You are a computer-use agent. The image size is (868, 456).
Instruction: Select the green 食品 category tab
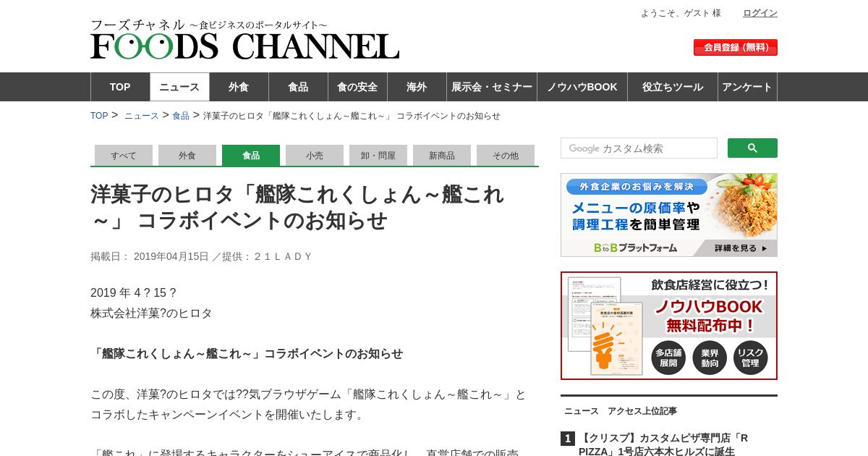(x=251, y=155)
